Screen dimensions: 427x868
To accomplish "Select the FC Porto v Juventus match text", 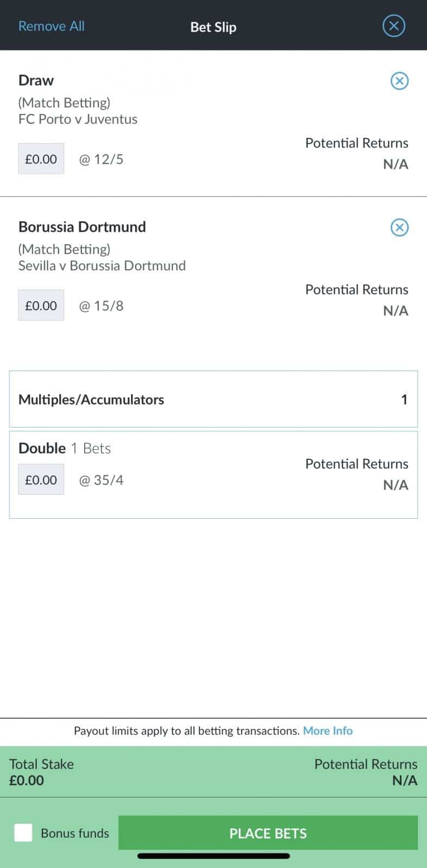I will tap(78, 119).
